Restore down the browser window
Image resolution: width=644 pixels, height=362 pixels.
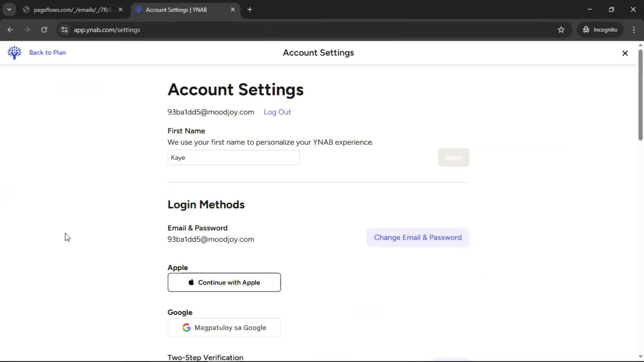pos(611,9)
